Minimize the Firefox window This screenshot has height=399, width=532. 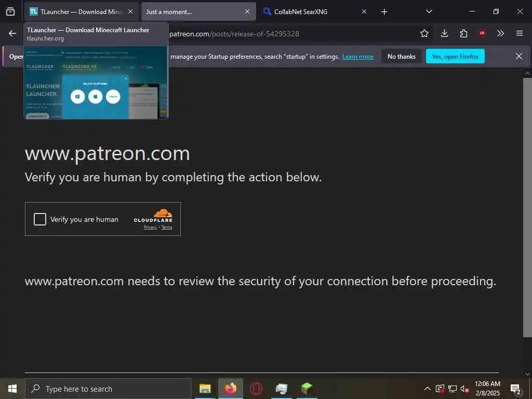[x=472, y=11]
